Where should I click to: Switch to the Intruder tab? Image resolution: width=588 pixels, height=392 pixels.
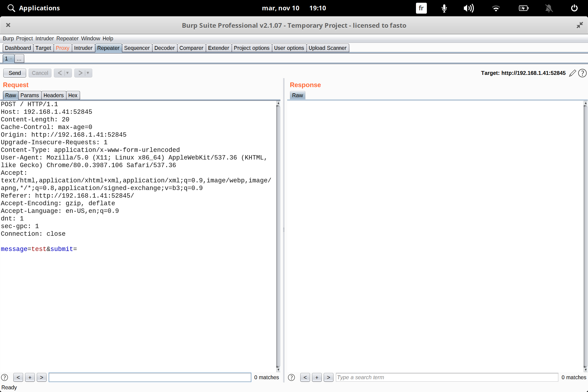click(x=83, y=48)
